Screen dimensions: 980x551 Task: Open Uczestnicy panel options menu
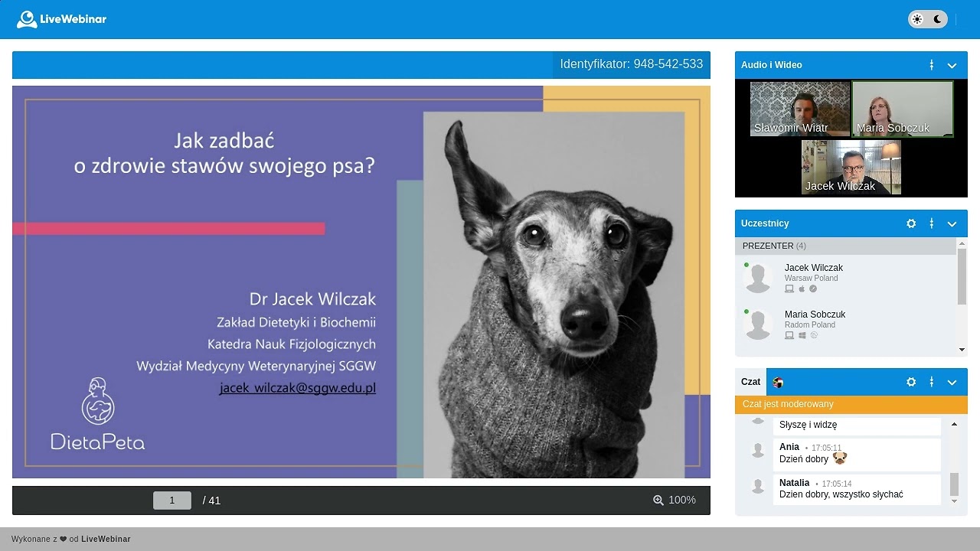coord(932,223)
